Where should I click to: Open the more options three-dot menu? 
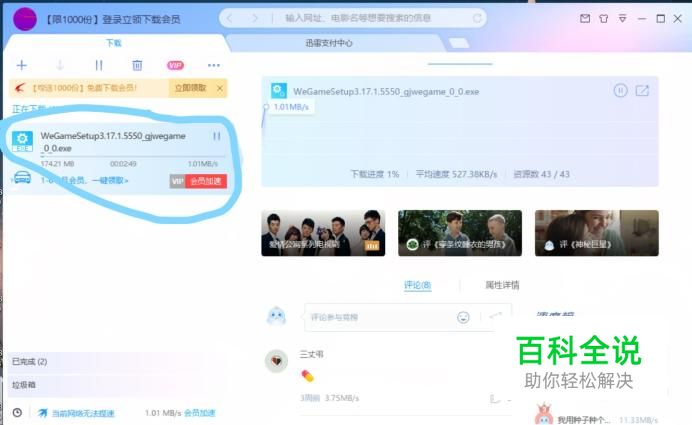pos(214,65)
